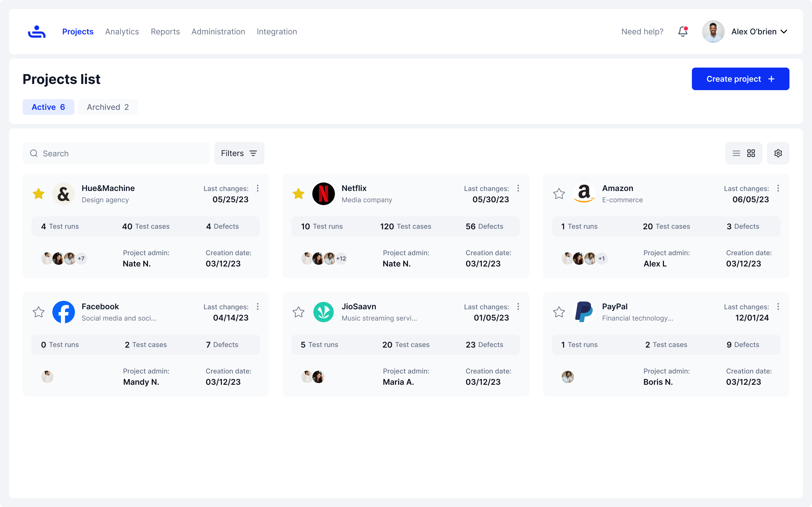Open Netflix card three-dot menu

click(518, 188)
